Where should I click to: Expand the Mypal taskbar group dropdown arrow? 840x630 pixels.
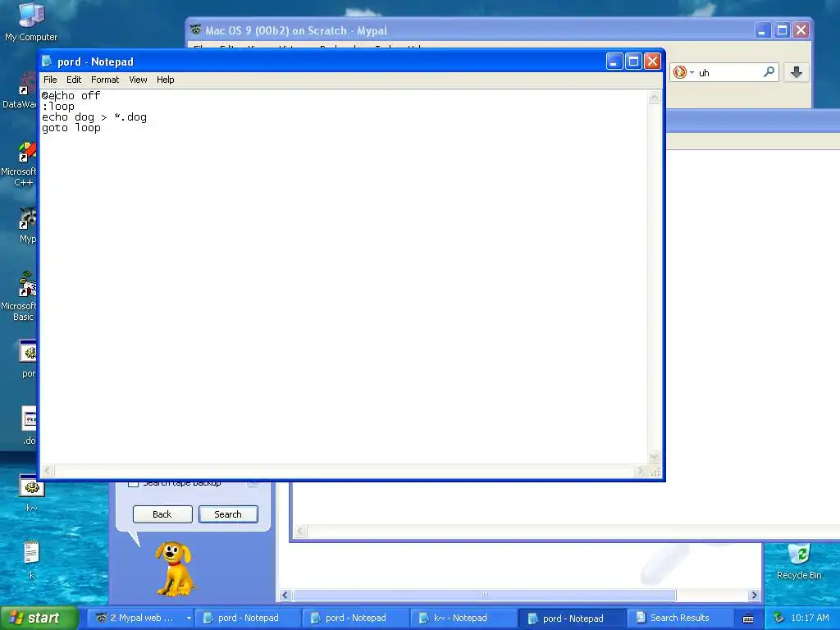[189, 619]
